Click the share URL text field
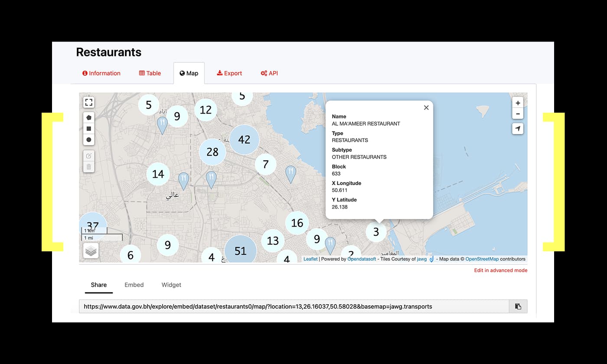This screenshot has height=364, width=607. [294, 306]
